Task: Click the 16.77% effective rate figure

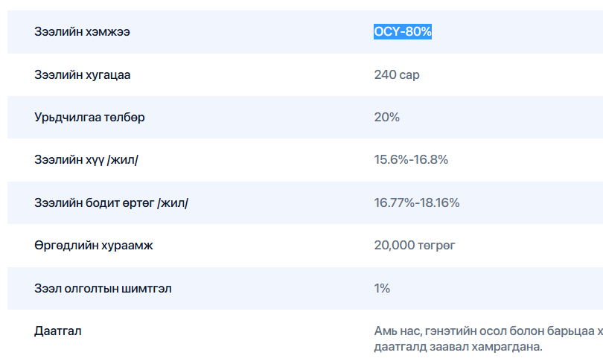Action: tap(394, 202)
